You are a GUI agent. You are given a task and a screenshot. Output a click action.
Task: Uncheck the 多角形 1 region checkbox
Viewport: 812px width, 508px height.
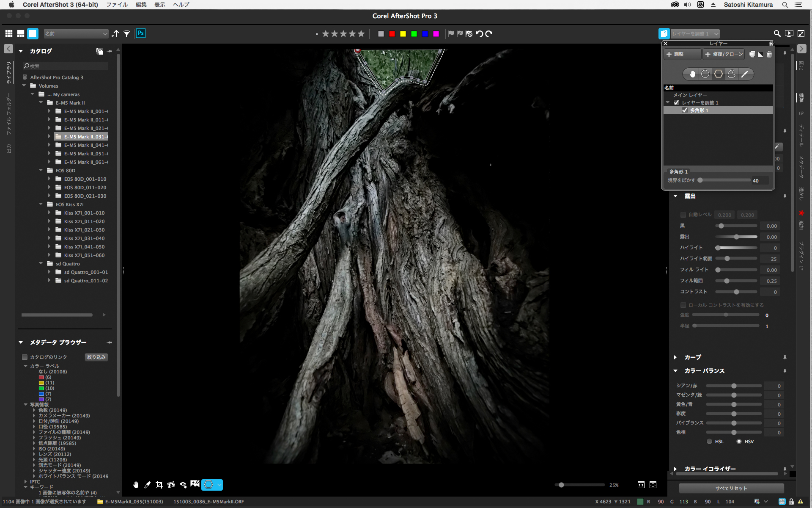(x=684, y=110)
